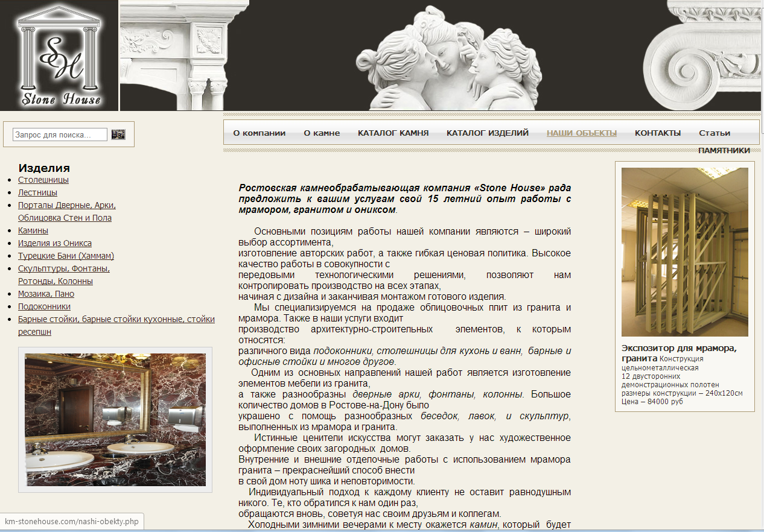Open the О компании menu item
The image size is (764, 532).
[x=259, y=133]
